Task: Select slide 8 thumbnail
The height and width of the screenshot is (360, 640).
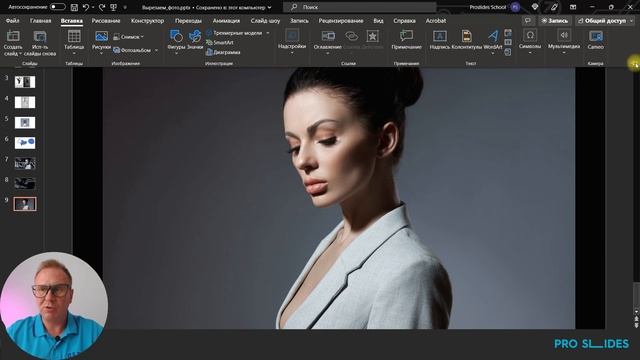Action: (x=25, y=183)
